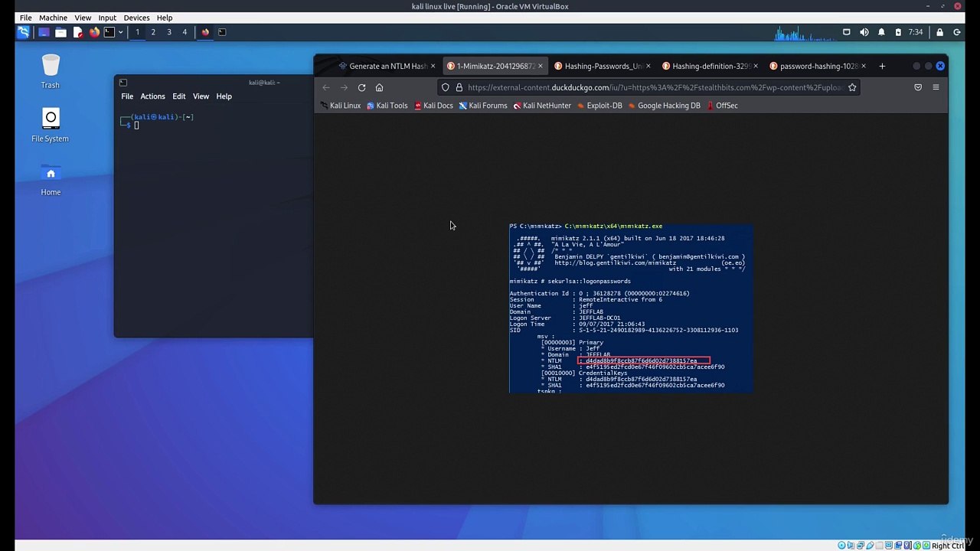Open a new Firefox tab

882,66
